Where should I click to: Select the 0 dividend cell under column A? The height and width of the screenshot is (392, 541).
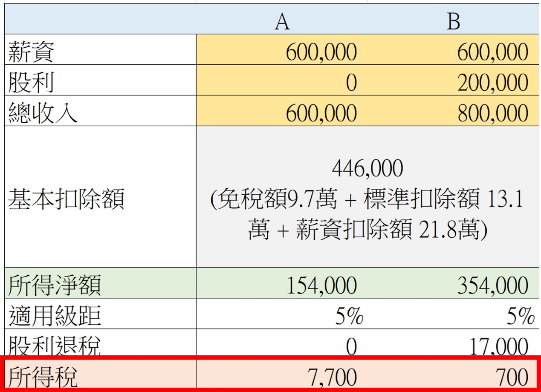(x=350, y=82)
